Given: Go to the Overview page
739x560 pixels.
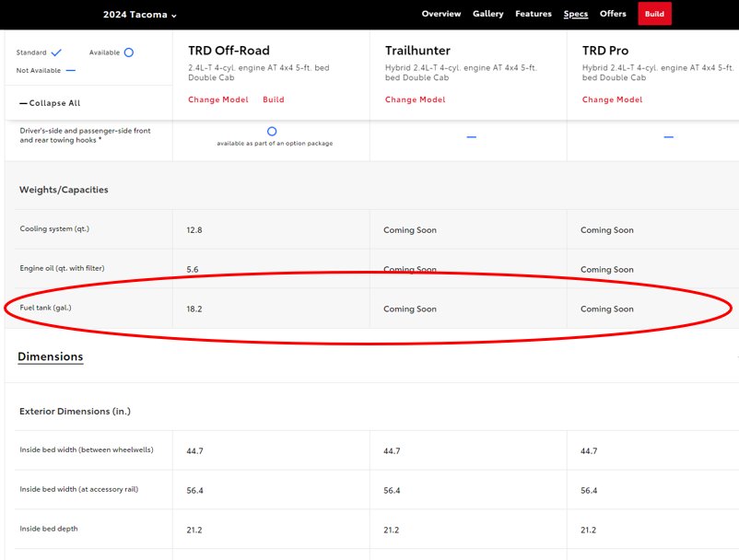Looking at the screenshot, I should [x=441, y=14].
